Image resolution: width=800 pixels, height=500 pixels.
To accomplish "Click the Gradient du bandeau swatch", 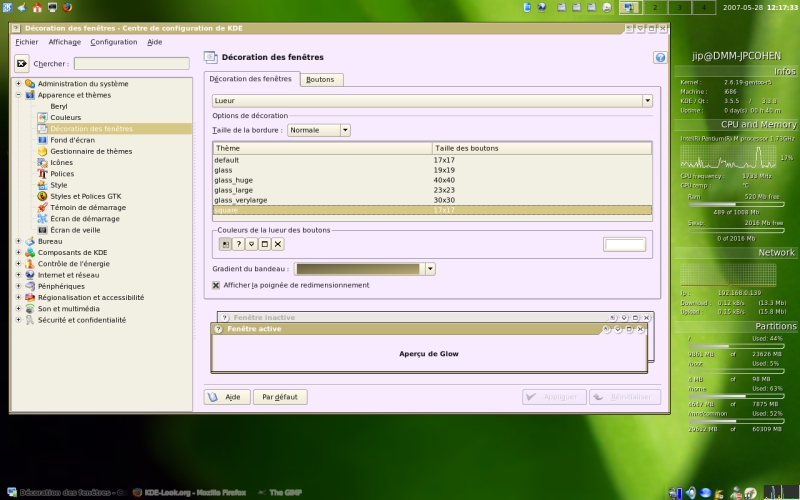I will 359,269.
